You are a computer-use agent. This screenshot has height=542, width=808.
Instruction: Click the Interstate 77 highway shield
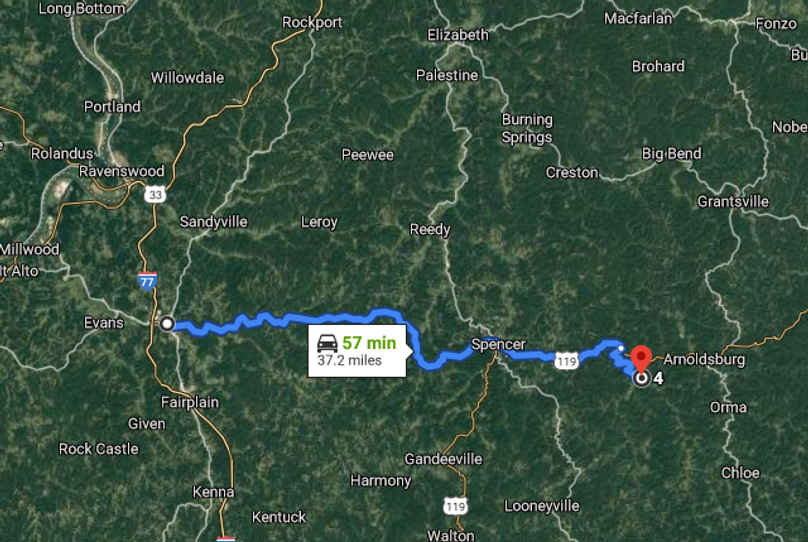click(x=147, y=281)
